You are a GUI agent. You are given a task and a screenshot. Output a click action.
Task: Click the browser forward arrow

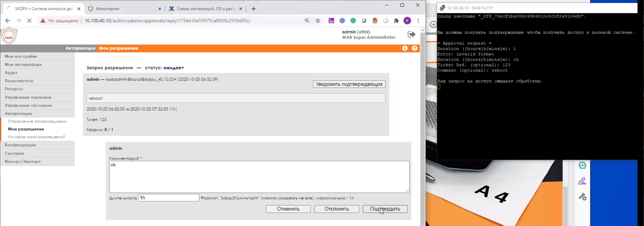(x=19, y=21)
